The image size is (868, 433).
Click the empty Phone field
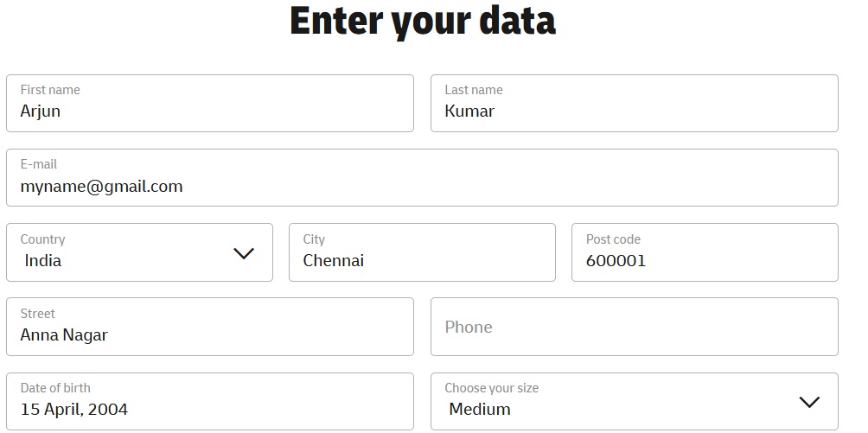634,327
